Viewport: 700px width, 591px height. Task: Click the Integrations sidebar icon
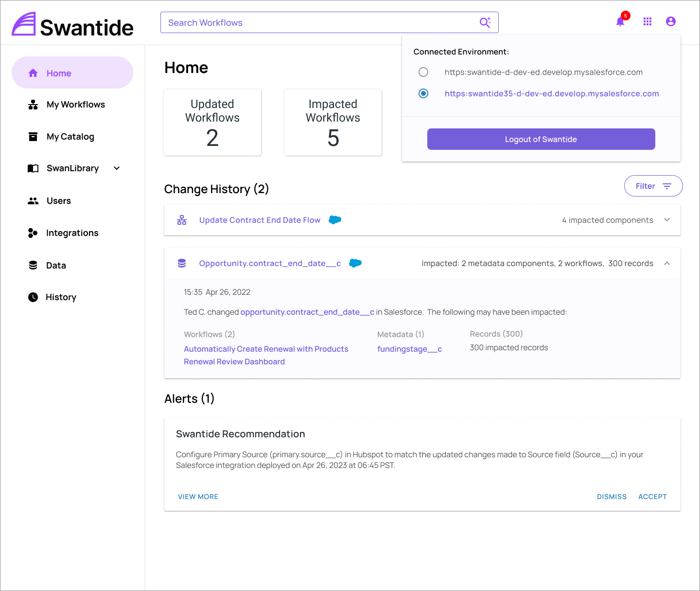[33, 233]
